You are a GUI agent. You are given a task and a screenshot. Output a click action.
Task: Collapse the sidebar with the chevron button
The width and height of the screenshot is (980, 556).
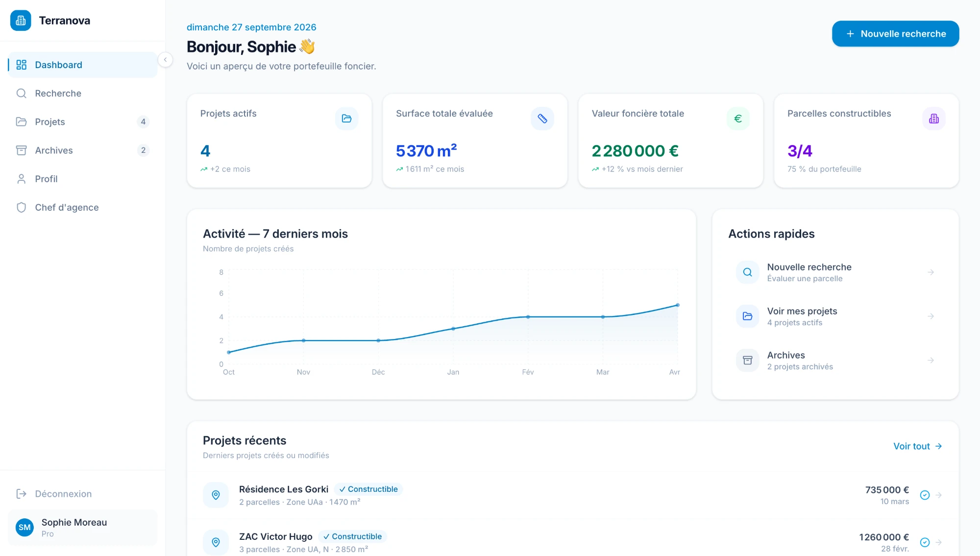[x=165, y=60]
